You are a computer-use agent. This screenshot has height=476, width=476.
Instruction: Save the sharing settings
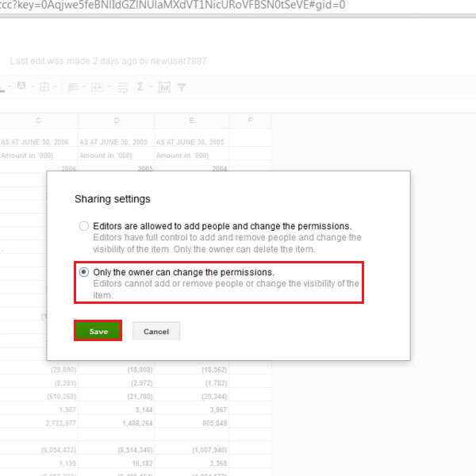[98, 331]
